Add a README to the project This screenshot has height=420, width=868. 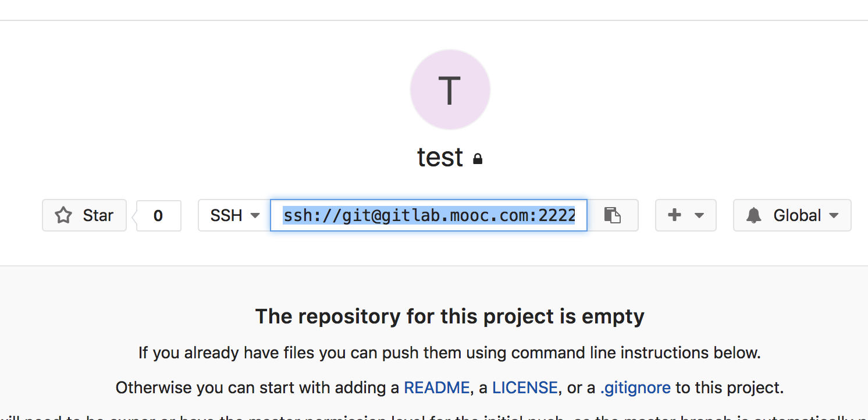[436, 387]
